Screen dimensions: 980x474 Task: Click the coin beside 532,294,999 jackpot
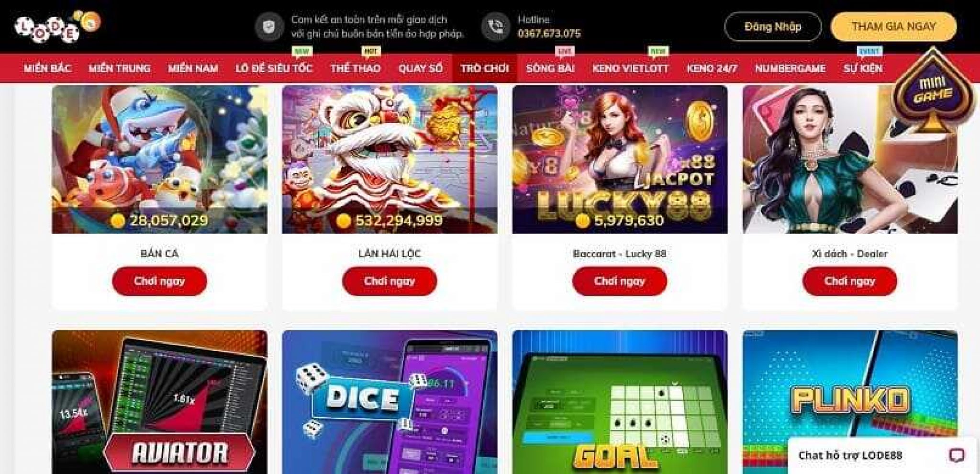pyautogui.click(x=344, y=220)
